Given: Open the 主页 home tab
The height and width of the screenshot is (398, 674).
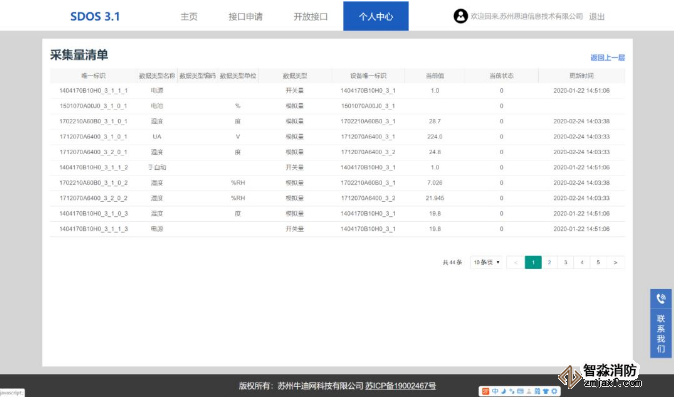Looking at the screenshot, I should (x=189, y=16).
